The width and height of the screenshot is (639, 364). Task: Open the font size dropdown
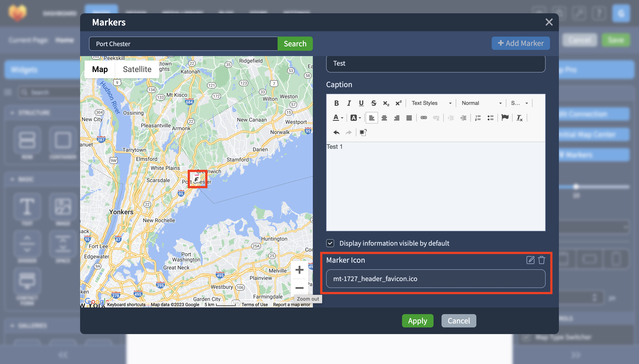(x=519, y=103)
